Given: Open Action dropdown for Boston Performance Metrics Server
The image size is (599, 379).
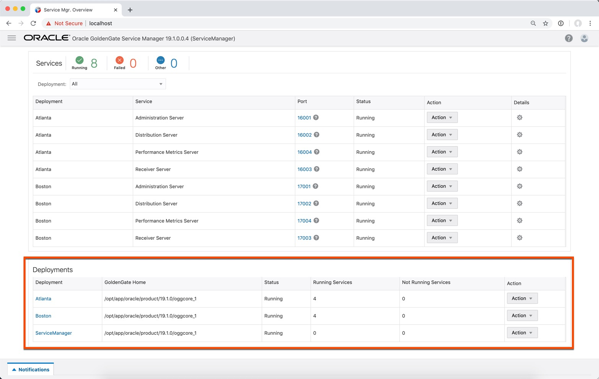Looking at the screenshot, I should (x=442, y=220).
